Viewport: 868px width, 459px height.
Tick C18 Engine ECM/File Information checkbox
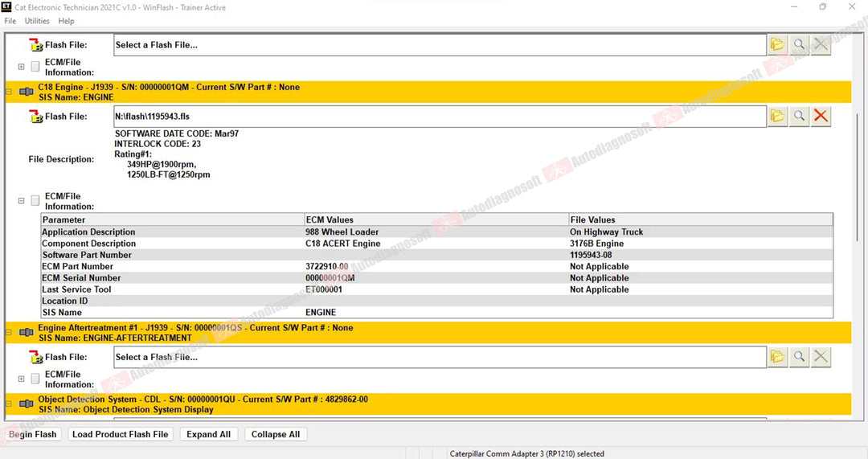click(x=35, y=200)
